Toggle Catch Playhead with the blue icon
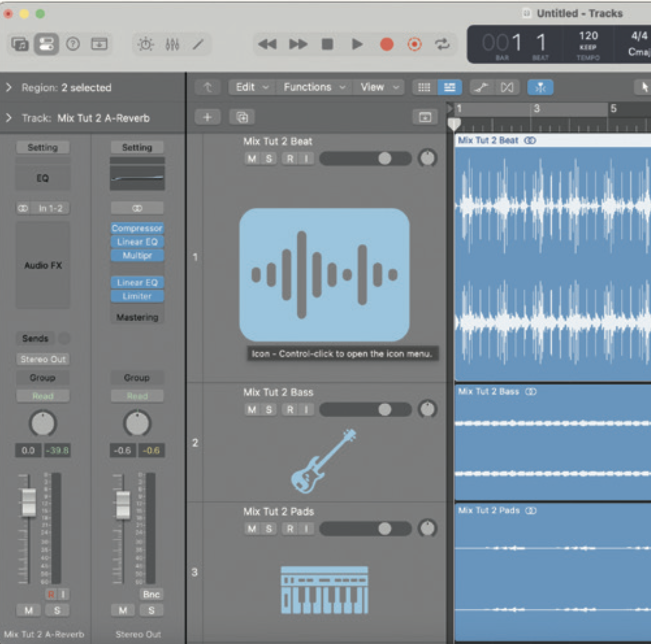 [540, 87]
